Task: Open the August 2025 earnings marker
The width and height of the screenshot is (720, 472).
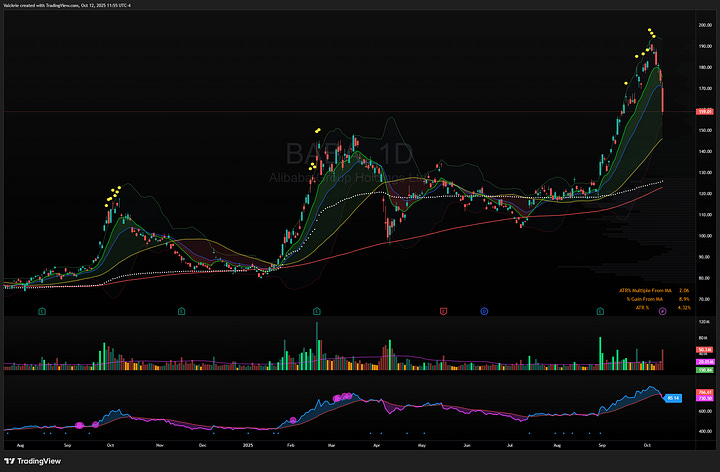Action: point(600,311)
